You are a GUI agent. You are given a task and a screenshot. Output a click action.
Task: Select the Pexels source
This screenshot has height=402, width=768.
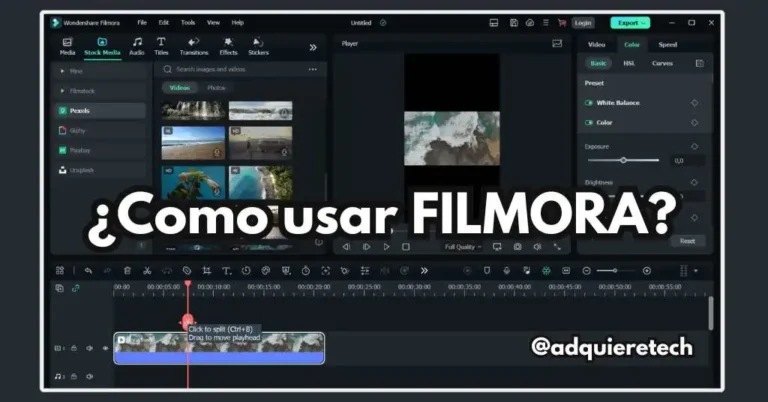tap(100, 111)
